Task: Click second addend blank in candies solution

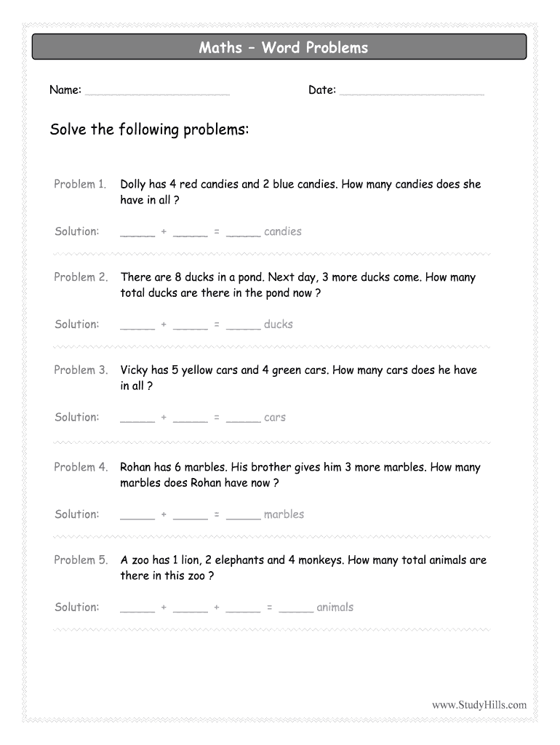Action: pos(191,233)
